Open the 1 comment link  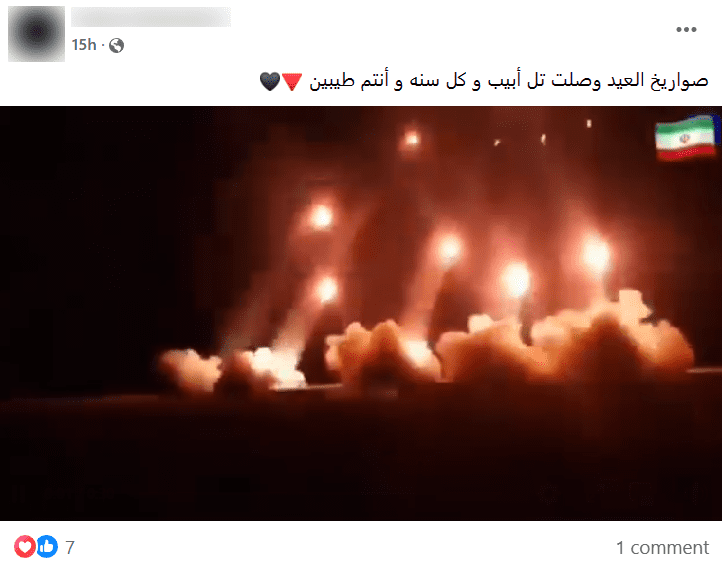point(662,548)
